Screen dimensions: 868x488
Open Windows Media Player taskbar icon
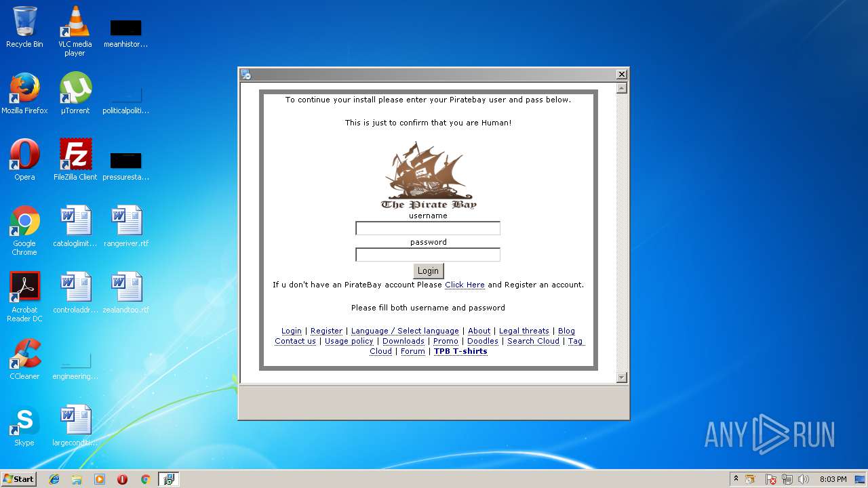point(100,479)
